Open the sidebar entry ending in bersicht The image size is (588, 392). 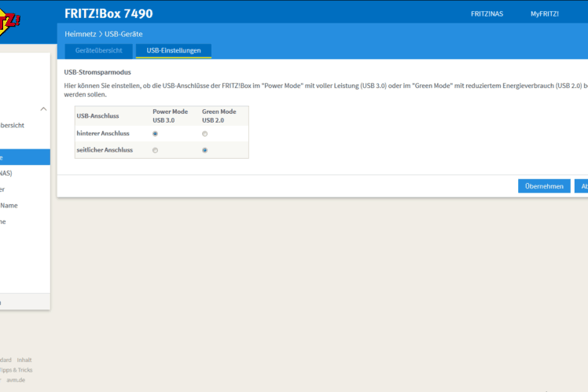(12, 125)
